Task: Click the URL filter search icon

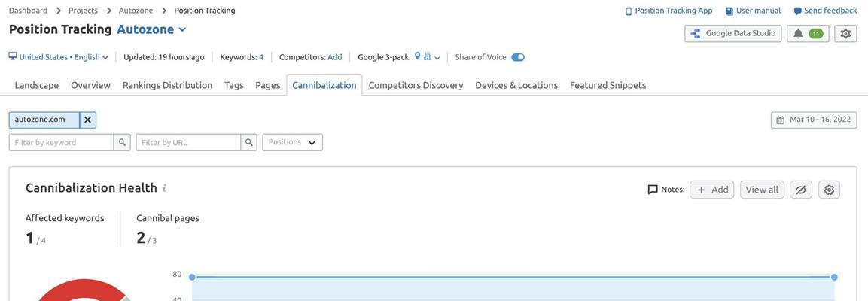Action: coord(249,142)
